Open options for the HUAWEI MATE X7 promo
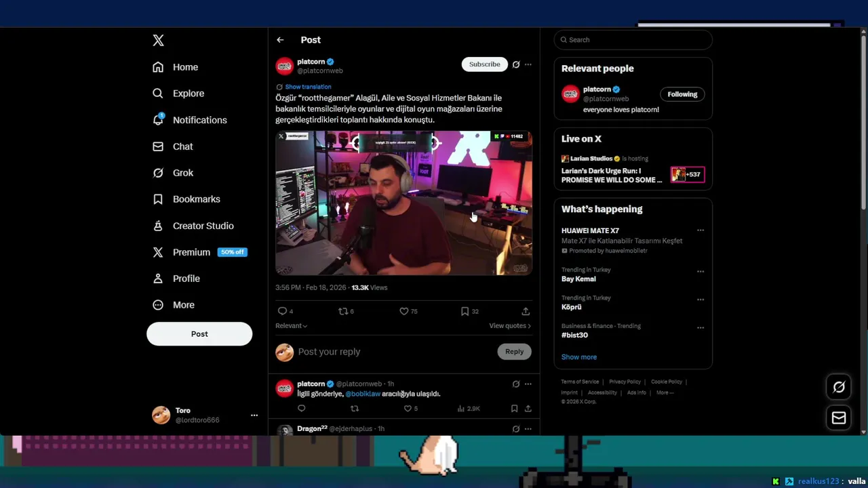The image size is (868, 488). 701,230
